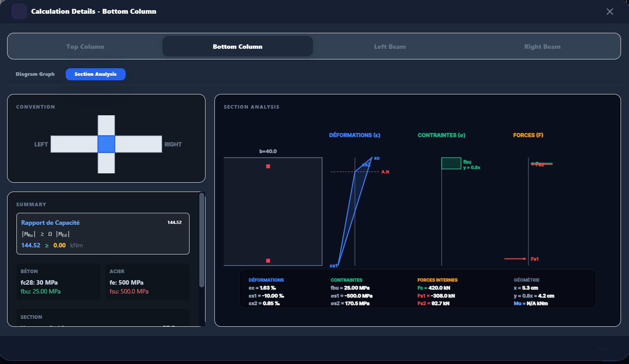Click the green fbu stress block rectangle
The height and width of the screenshot is (364, 629).
451,163
